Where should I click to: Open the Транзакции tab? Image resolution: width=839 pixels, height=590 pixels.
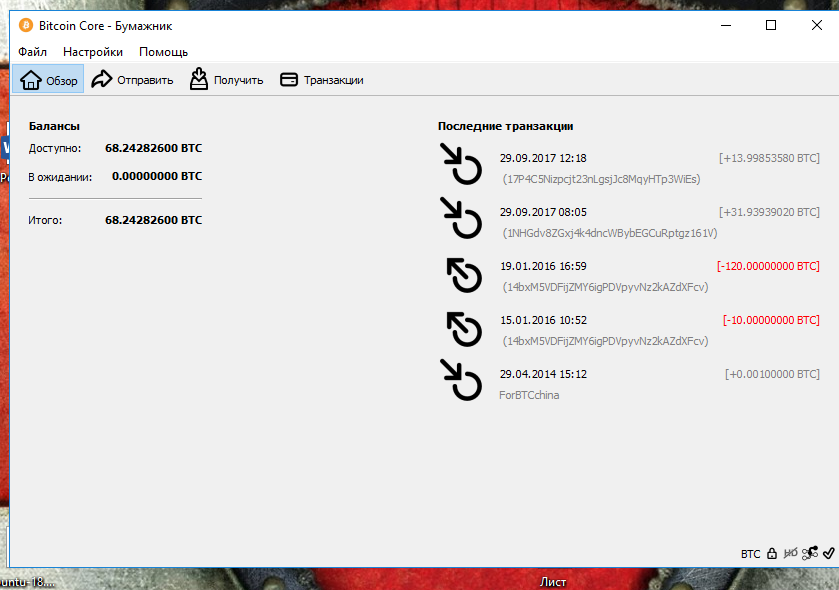(322, 80)
